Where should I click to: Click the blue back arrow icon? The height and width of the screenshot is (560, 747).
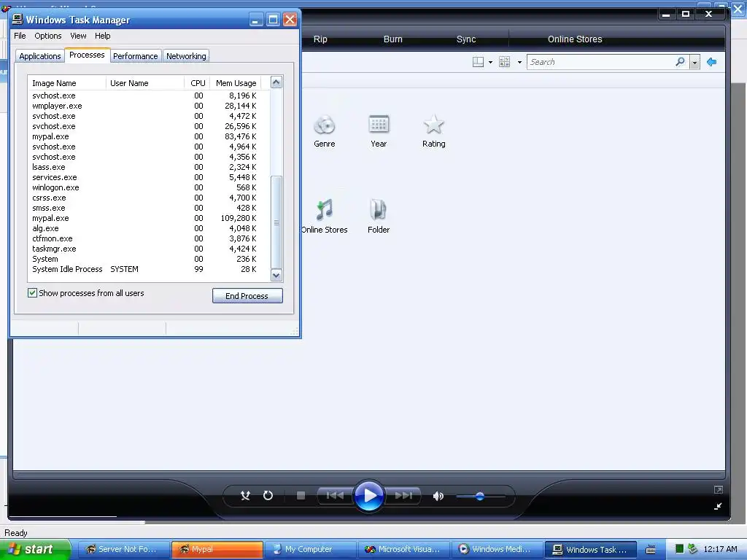pyautogui.click(x=712, y=62)
